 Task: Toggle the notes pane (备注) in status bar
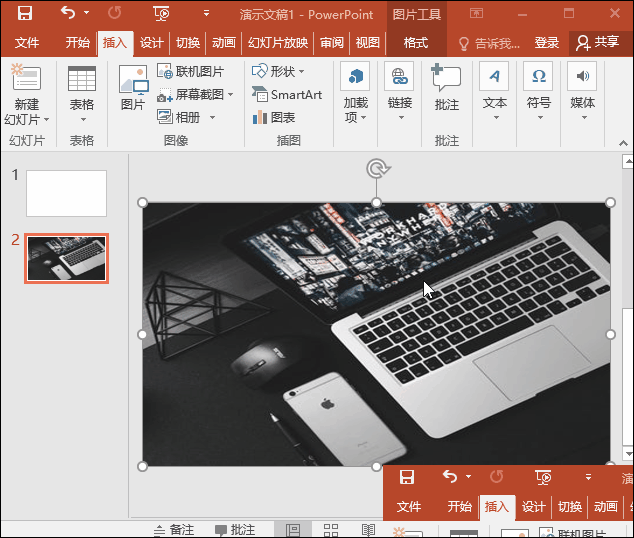[174, 530]
